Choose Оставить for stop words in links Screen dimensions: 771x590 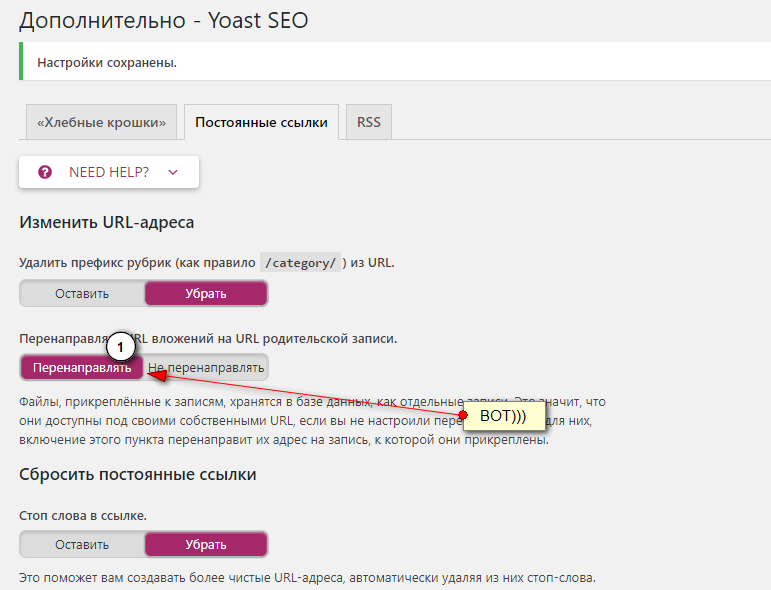pos(82,544)
